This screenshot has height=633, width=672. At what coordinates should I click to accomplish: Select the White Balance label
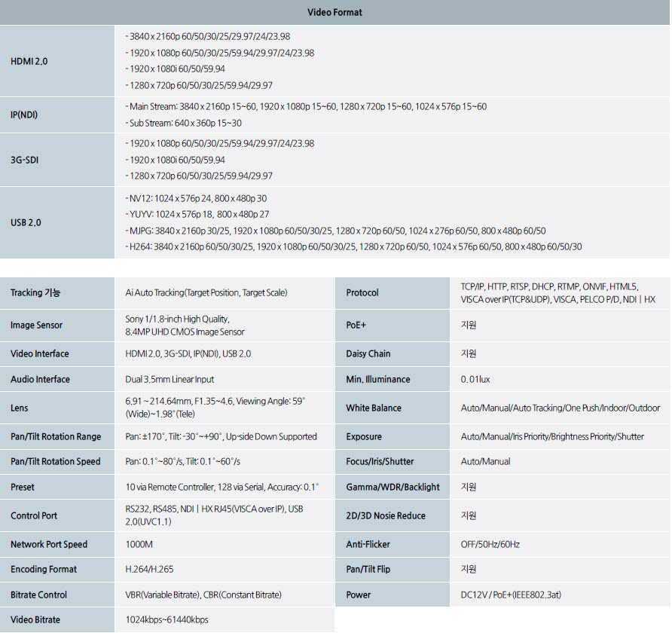tap(374, 408)
